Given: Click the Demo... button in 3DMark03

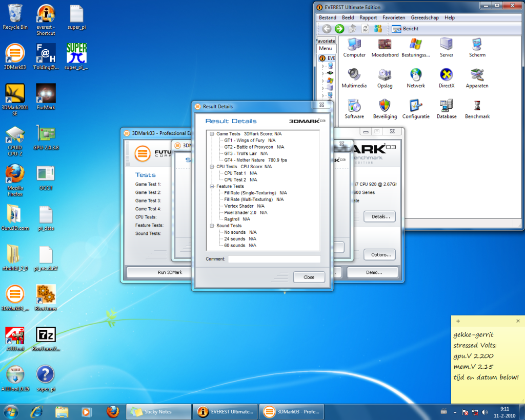Looking at the screenshot, I should 373,272.
